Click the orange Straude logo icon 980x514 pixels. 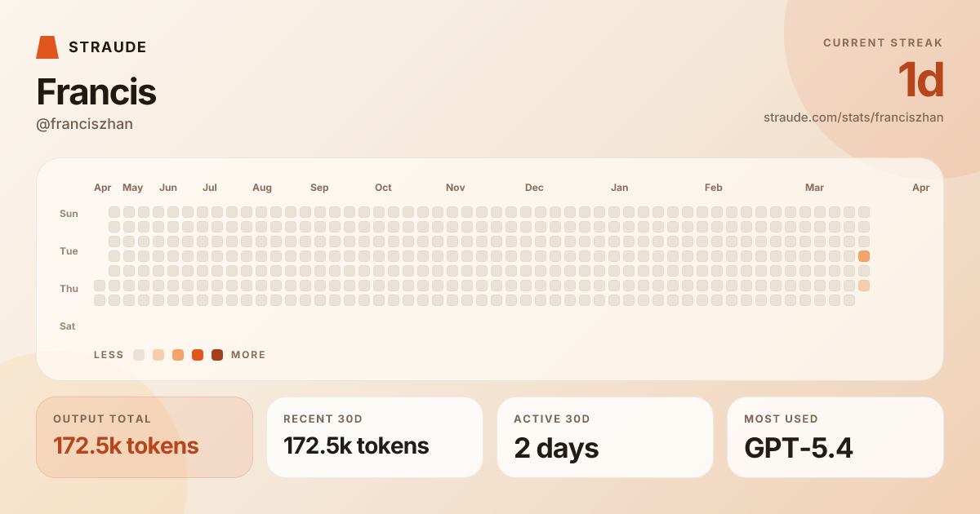click(47, 47)
